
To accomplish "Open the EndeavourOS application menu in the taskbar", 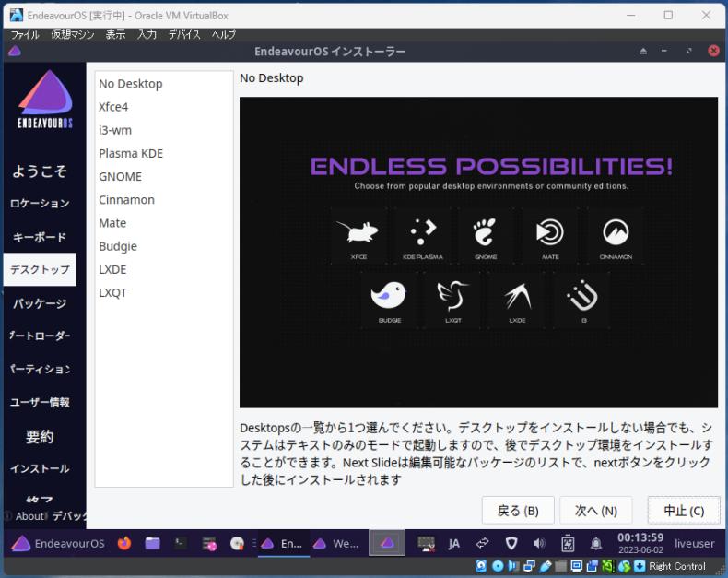I will [x=58, y=543].
